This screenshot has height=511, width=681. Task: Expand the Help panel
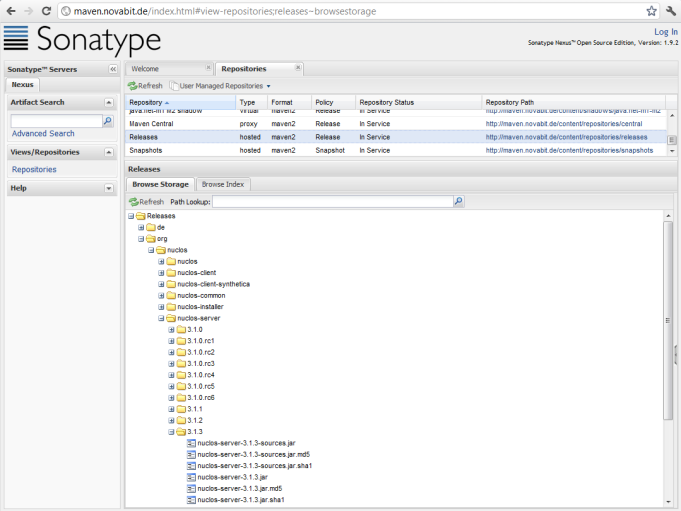click(x=109, y=188)
